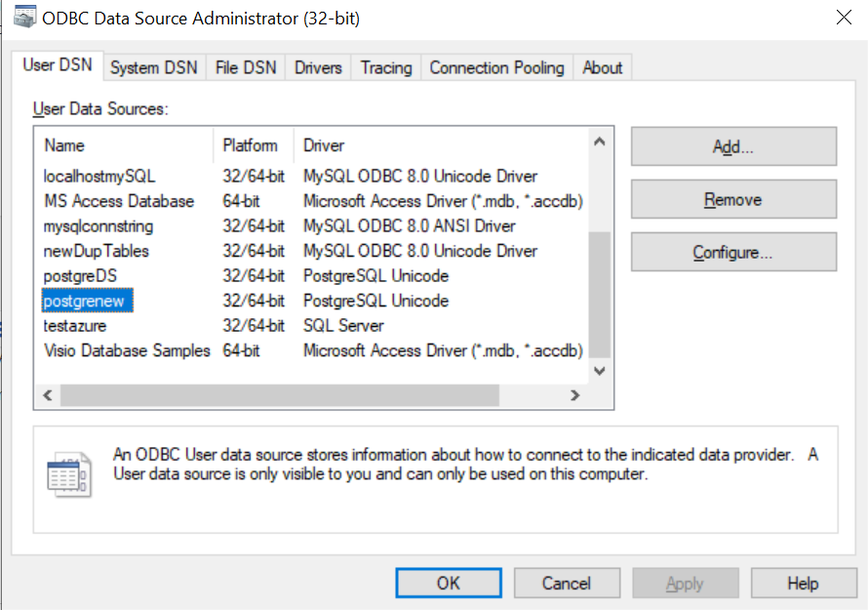The height and width of the screenshot is (610, 868).
Task: Open Help for the dialog
Action: pos(804,583)
